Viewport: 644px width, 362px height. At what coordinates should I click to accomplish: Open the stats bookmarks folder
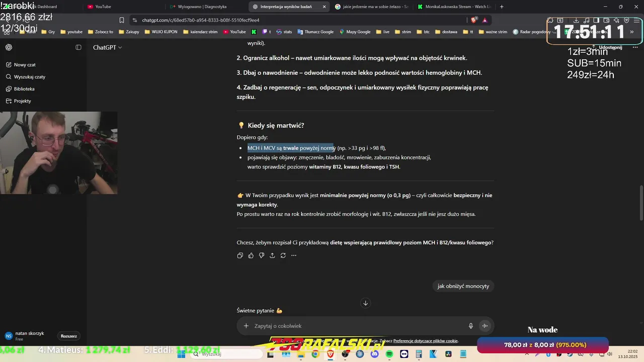(x=284, y=32)
